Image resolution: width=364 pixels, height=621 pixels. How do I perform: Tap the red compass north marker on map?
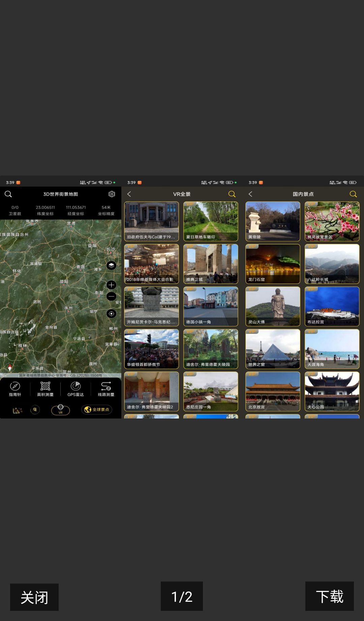click(x=10, y=367)
